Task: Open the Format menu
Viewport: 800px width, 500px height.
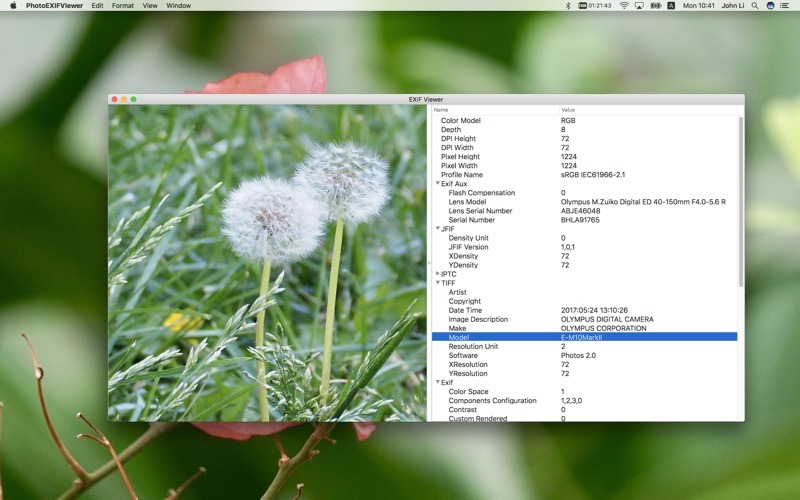Action: (122, 5)
